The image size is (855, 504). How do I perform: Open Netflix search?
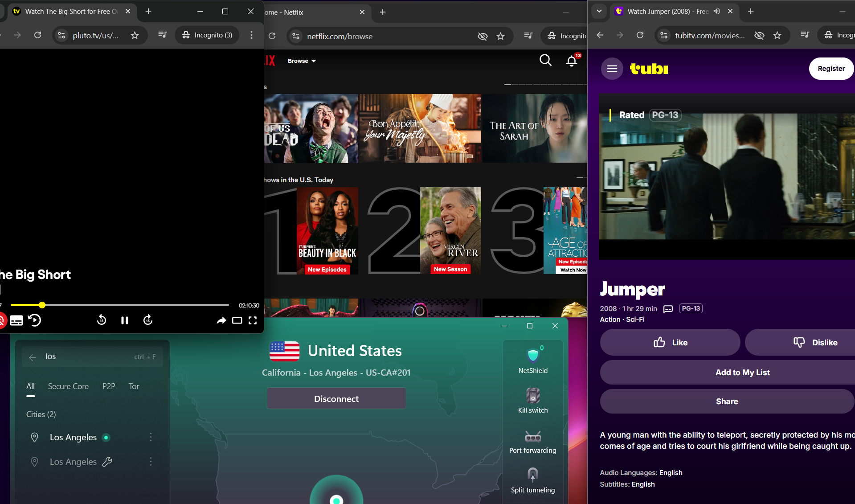[545, 60]
